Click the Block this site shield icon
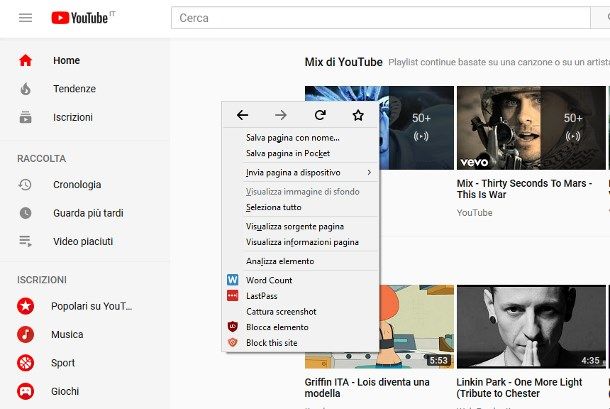Viewport: 610px width, 409px height. [233, 342]
